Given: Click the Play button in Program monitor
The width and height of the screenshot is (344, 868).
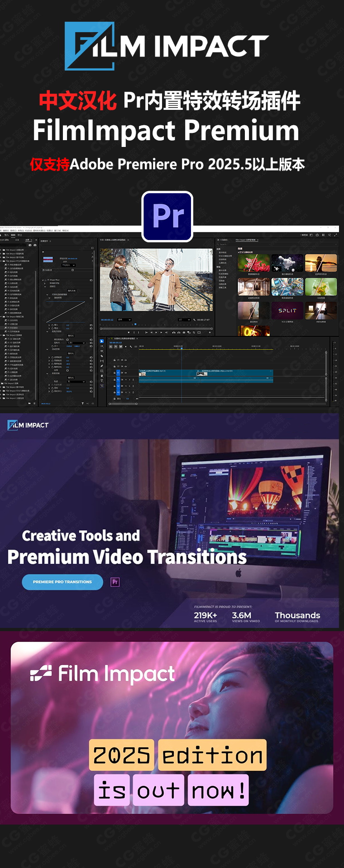Looking at the screenshot, I should (156, 332).
